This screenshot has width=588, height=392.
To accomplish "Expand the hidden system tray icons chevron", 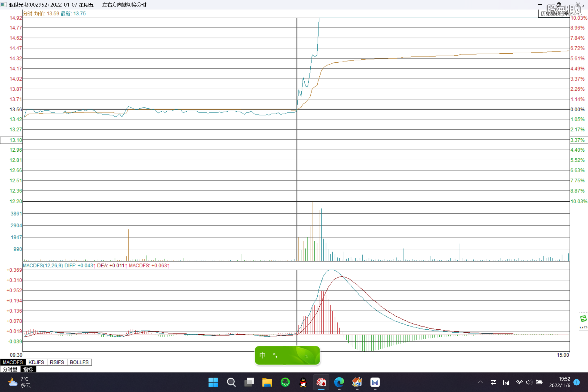I will click(480, 382).
